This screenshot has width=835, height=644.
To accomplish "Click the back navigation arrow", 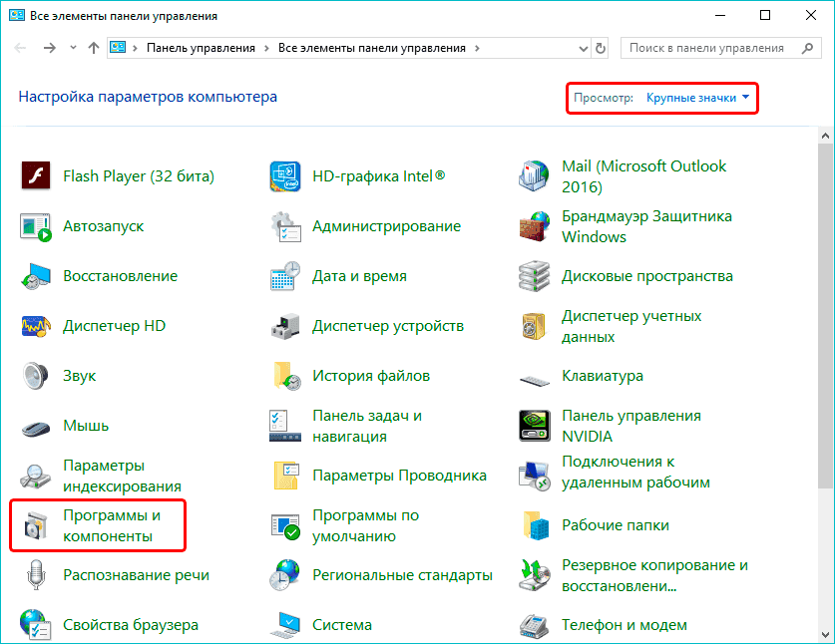I will 20,47.
